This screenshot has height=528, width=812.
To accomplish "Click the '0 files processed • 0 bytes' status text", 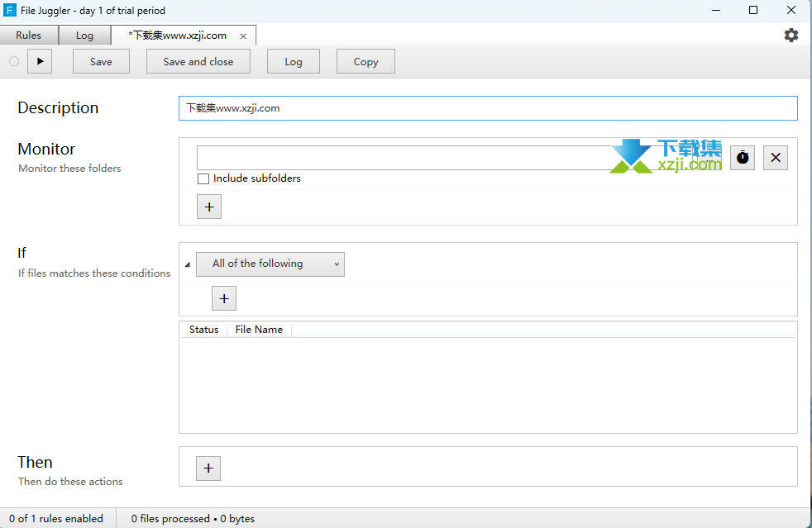I will click(x=193, y=518).
